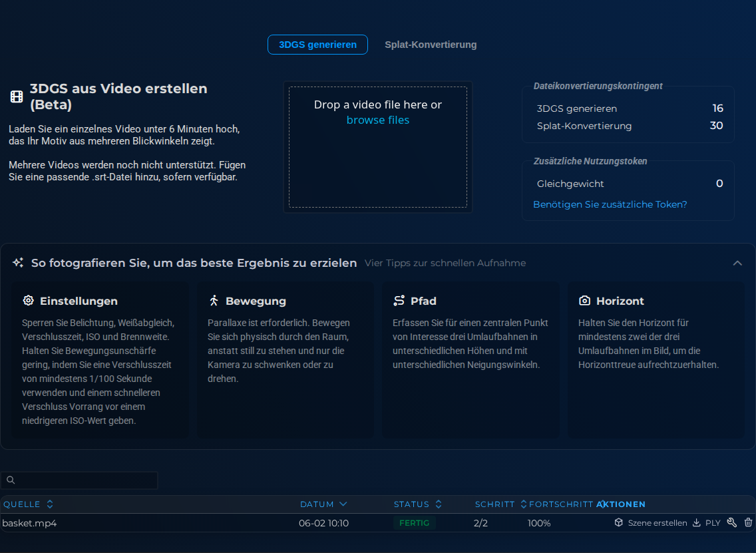
Task: Click the walking person icon on Bewegung card
Action: tap(214, 301)
